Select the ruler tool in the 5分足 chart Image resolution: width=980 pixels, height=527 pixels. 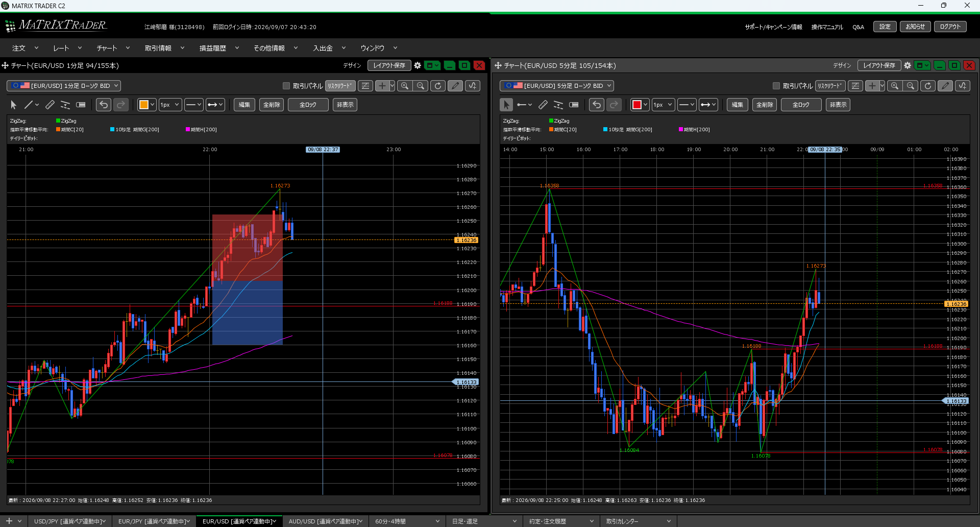(543, 105)
